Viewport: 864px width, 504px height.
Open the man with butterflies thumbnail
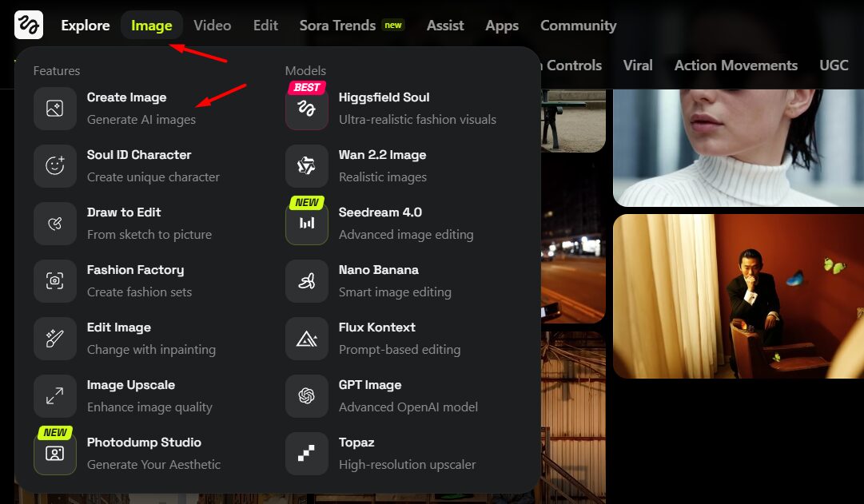738,296
